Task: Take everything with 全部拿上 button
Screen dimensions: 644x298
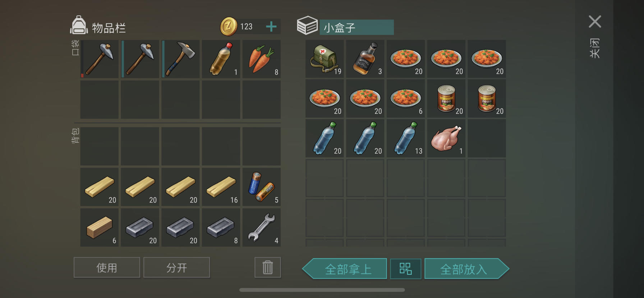Action: (345, 268)
